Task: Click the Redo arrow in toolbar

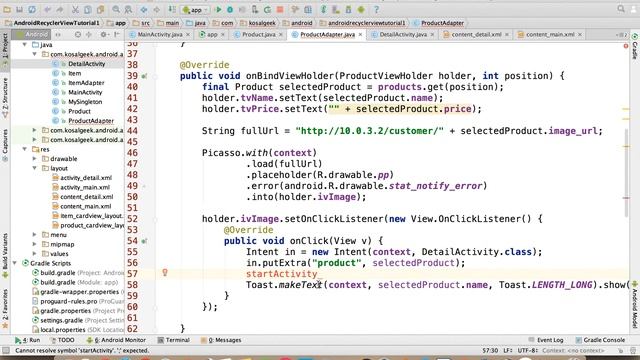Action: [60, 9]
